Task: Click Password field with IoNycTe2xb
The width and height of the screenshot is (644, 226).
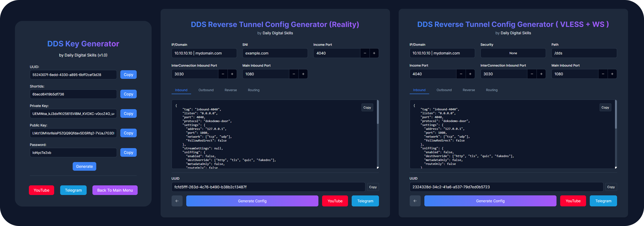Action: [73, 153]
